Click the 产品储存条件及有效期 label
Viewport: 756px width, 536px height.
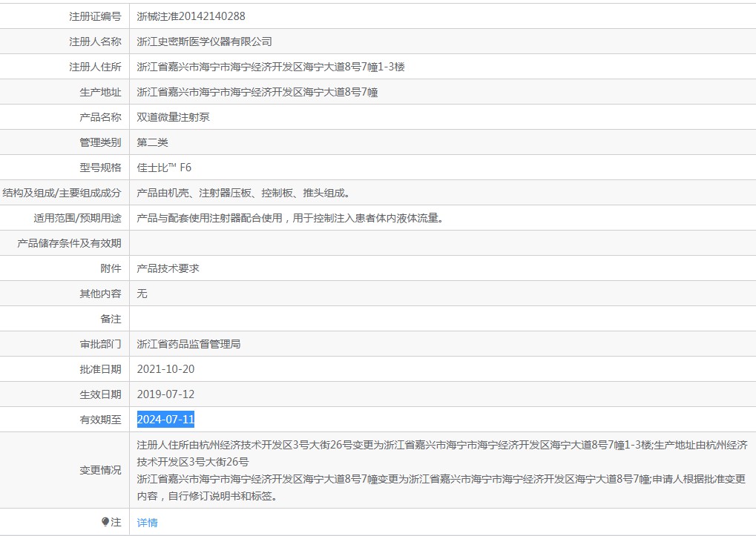coord(69,243)
